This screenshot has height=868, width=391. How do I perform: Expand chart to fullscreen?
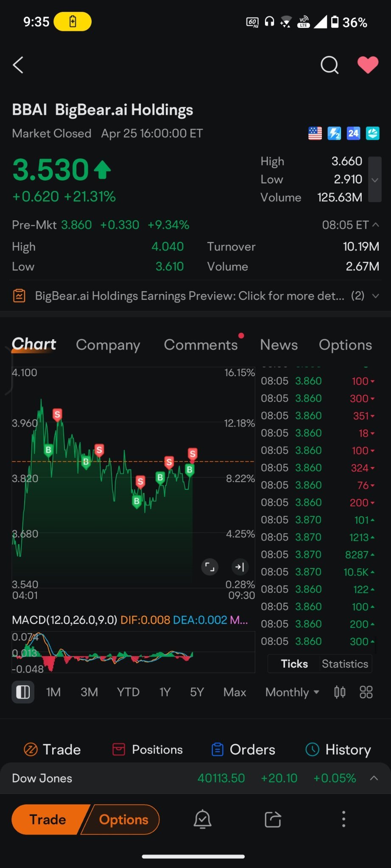(x=210, y=567)
